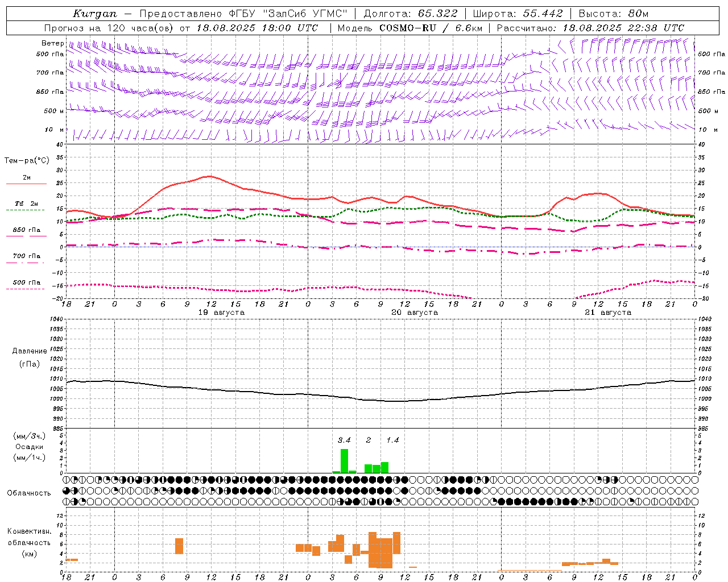Click the text 'Предоставлено ФГБУ "ЗапСиб УГМС"'

(243, 14)
